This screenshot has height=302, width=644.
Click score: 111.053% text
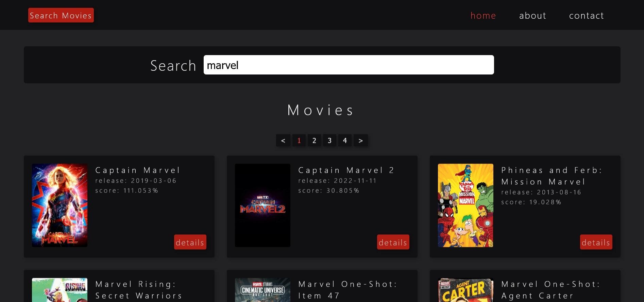(127, 190)
